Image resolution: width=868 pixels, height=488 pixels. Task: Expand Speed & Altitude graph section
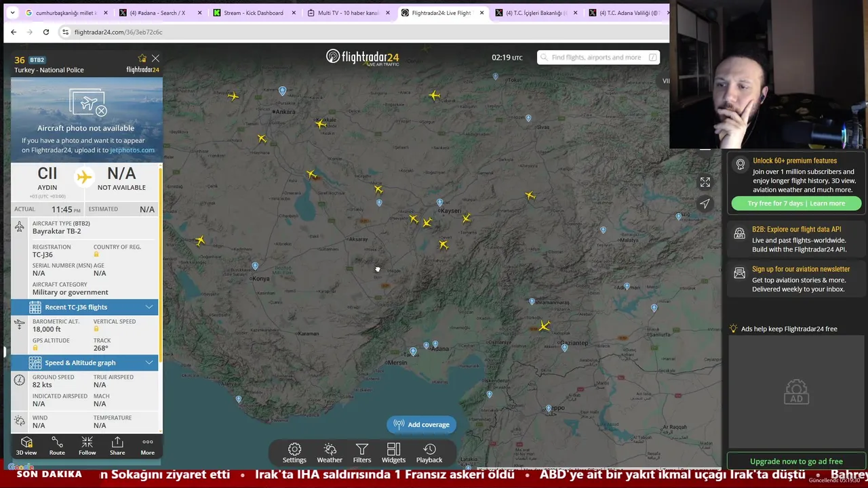85,363
